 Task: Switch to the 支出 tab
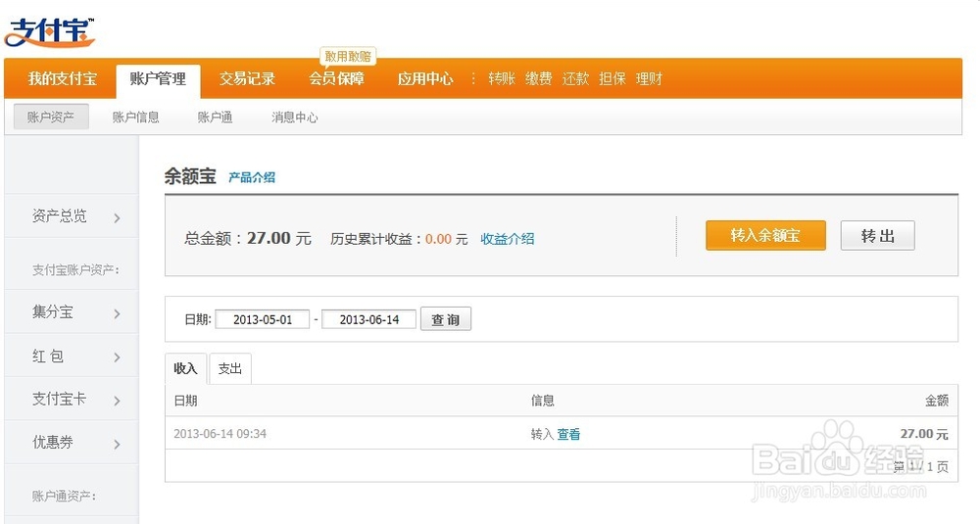(230, 368)
